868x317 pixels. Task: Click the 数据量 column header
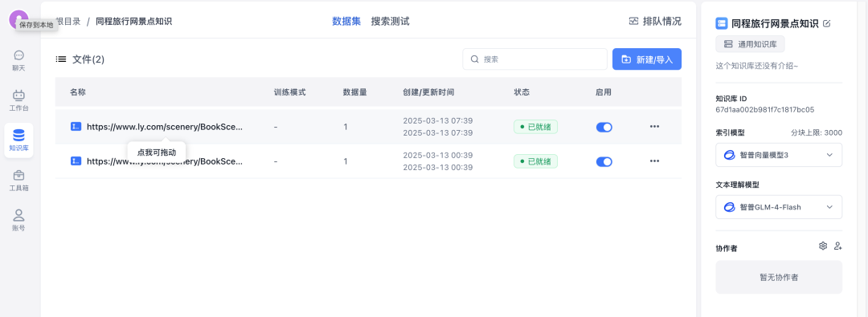[x=355, y=91]
